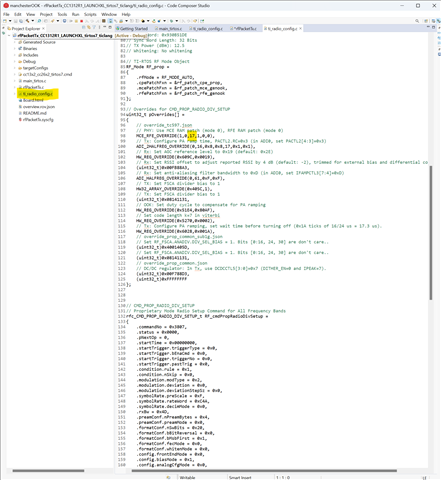Image resolution: width=441 pixels, height=480 pixels.
Task: Expand the ti_radio_config.c tree node
Action: coord(15,94)
